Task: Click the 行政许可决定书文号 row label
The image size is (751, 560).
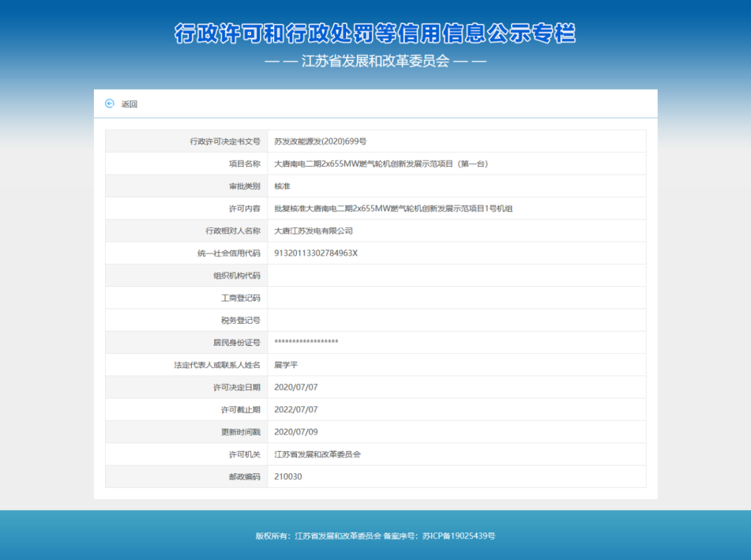Action: pyautogui.click(x=225, y=142)
